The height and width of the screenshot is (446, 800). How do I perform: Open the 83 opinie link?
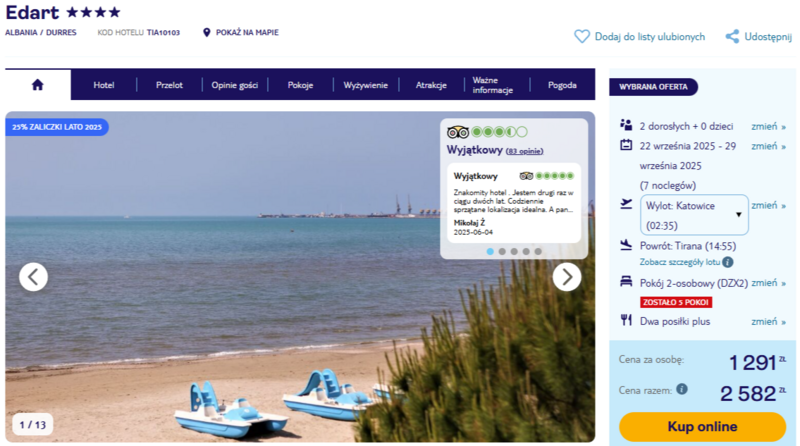524,151
